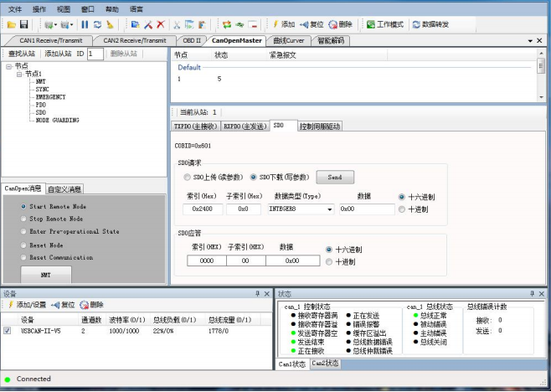Click 复位 reset icon in main toolbar
The image size is (551, 392).
coord(312,24)
